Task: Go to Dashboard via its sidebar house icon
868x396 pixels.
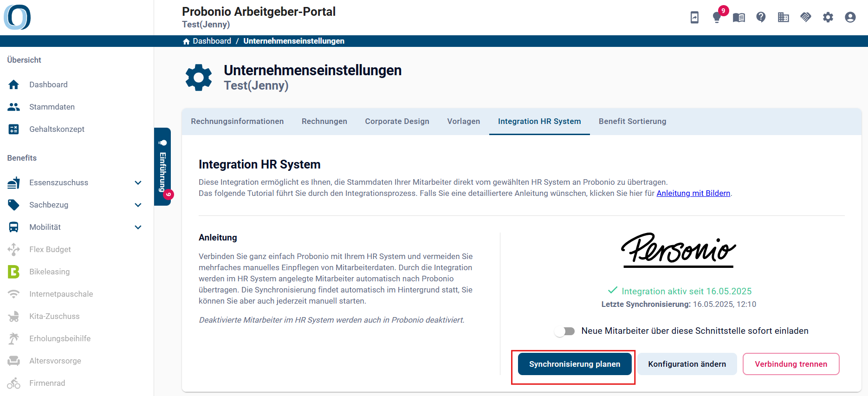Action: (13, 84)
